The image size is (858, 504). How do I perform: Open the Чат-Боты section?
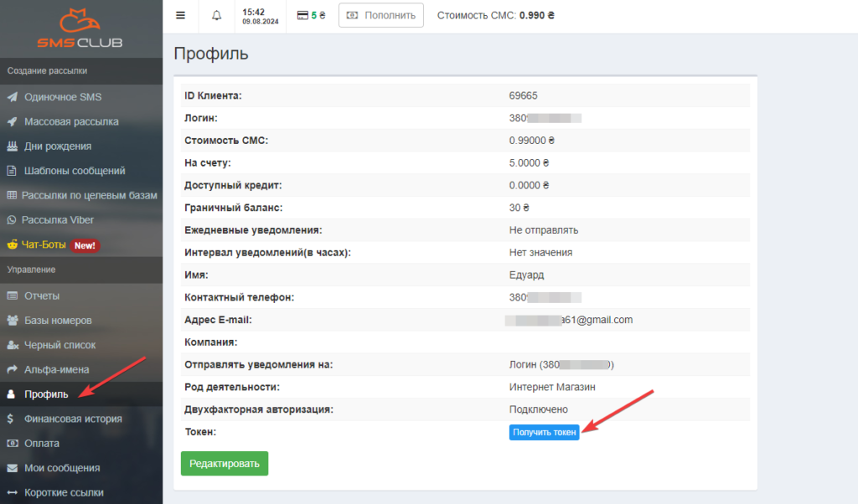coord(45,245)
